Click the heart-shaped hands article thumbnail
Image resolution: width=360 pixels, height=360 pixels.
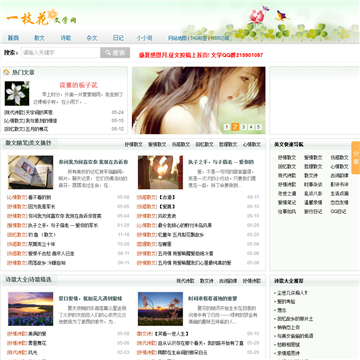click(160, 172)
